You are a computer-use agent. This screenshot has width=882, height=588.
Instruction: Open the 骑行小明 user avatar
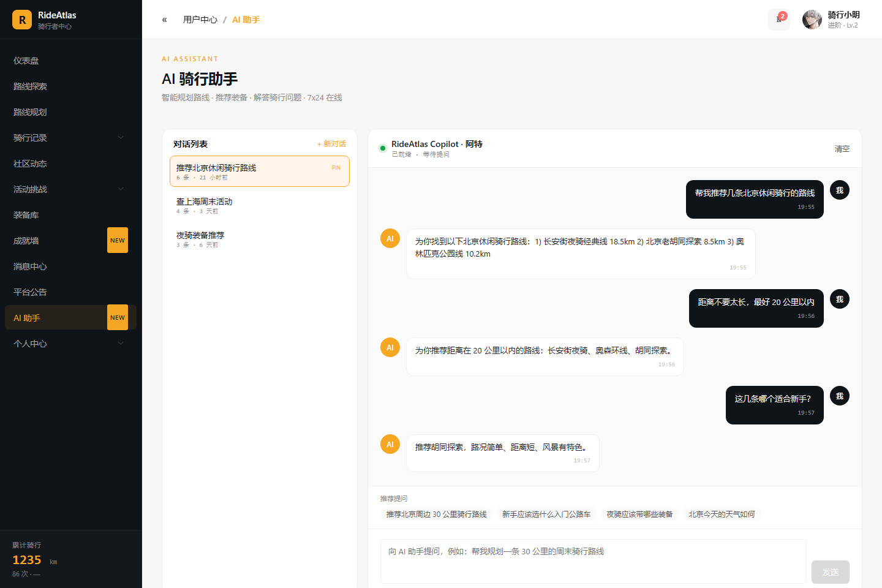812,20
